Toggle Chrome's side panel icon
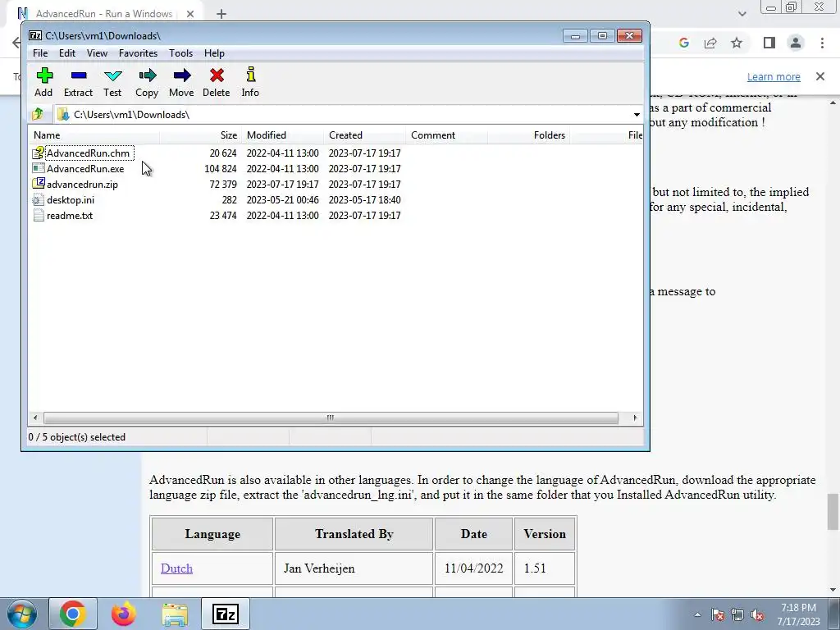This screenshot has width=840, height=630. tap(769, 43)
